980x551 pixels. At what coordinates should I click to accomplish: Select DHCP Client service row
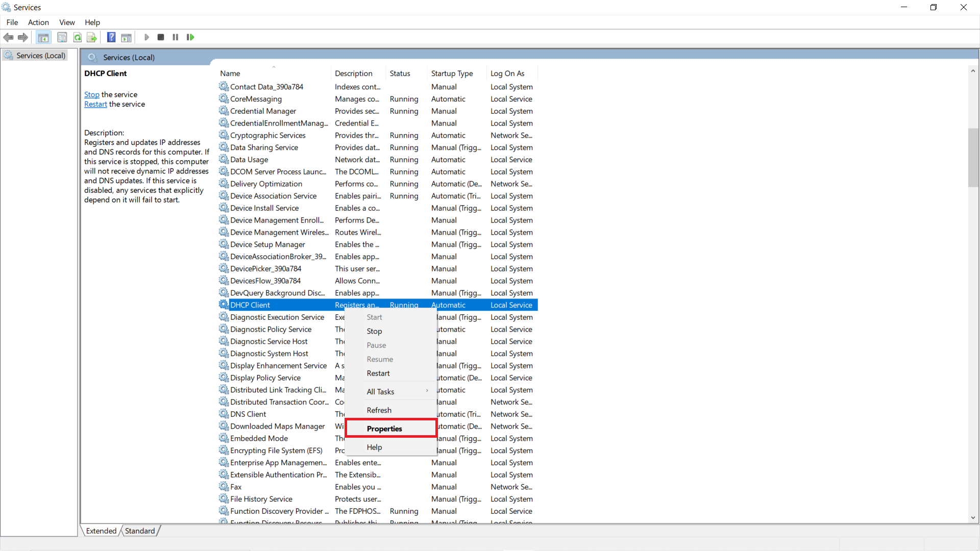point(377,305)
